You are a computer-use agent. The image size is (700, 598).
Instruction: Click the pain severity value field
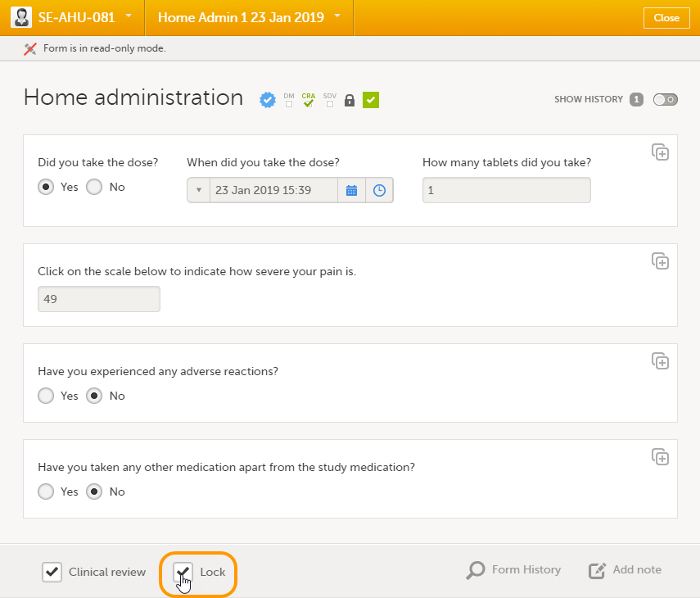click(x=99, y=299)
